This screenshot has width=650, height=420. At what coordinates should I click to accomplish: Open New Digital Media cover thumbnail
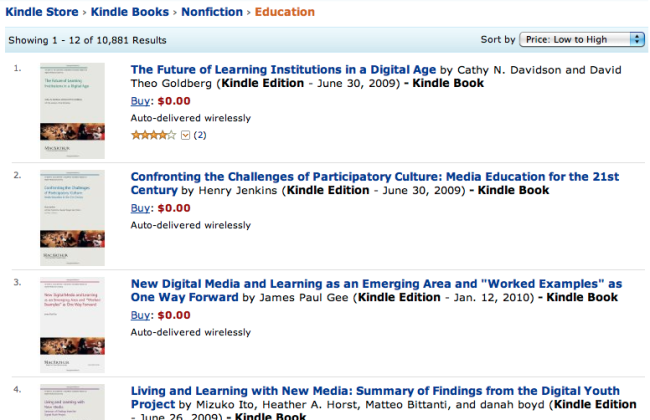72,316
